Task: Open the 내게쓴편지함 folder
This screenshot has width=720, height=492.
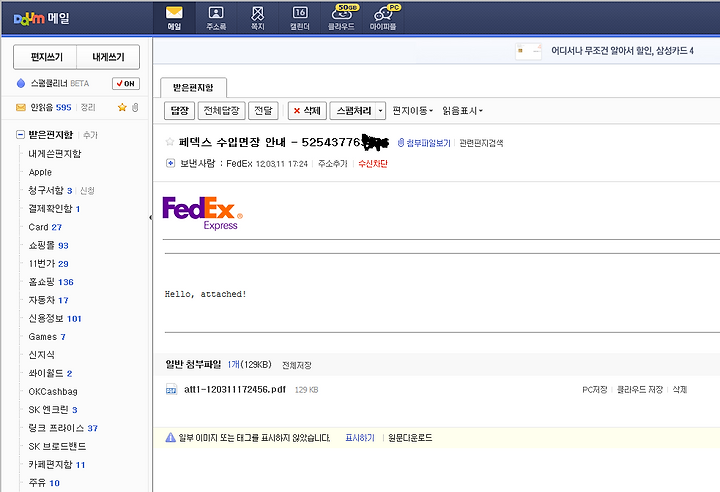Action: 55,153
